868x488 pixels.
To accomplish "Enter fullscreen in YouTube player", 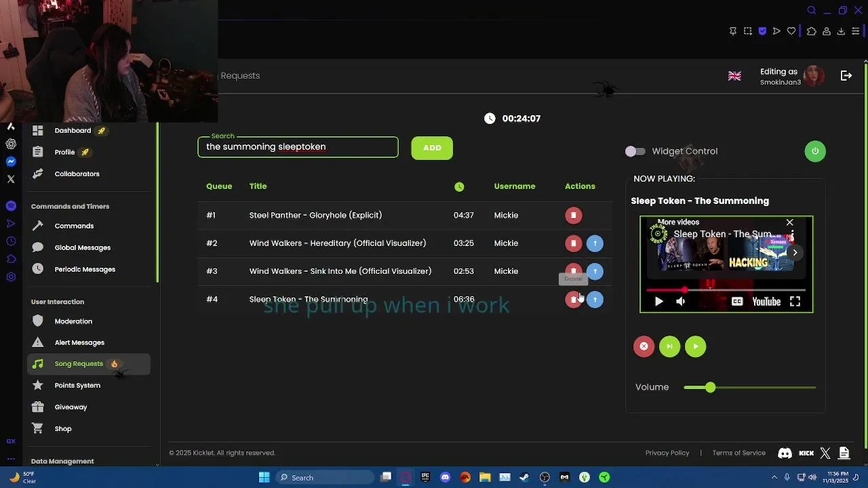I will [x=795, y=302].
